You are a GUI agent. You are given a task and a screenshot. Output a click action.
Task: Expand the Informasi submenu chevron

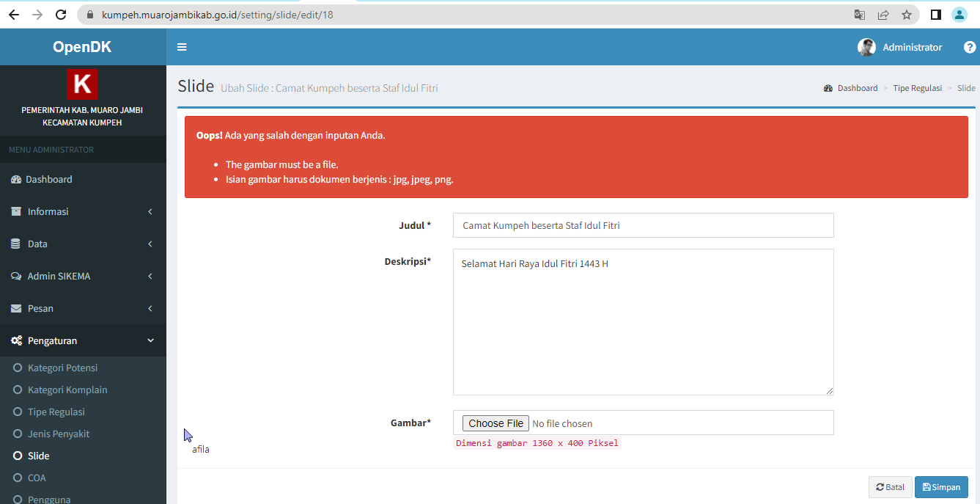[x=150, y=211]
